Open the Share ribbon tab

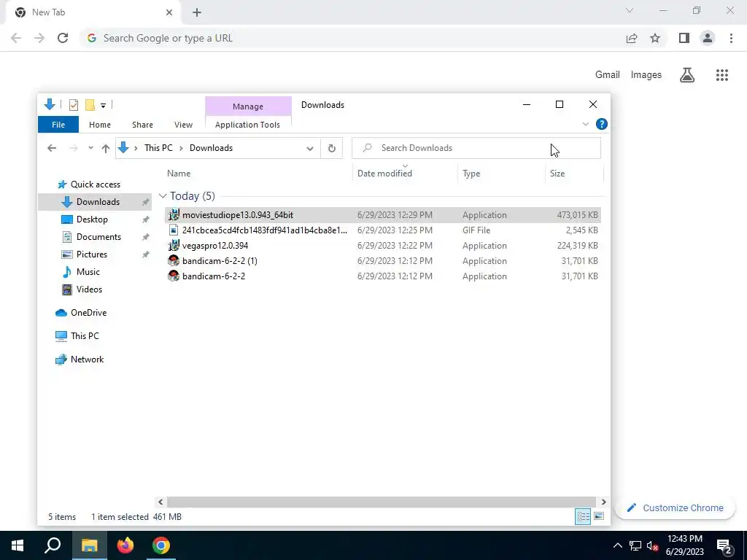click(x=142, y=124)
